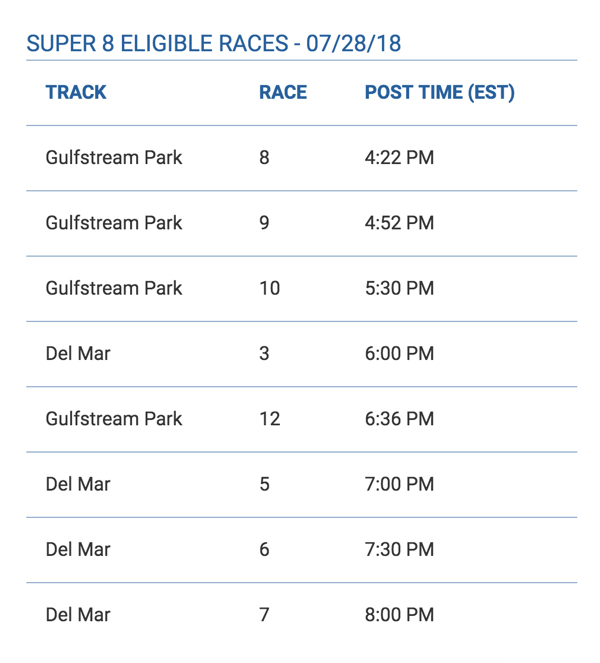Viewport: 600px width, 663px height.
Task: Click the Super 8 Eligible Races heading
Action: [x=213, y=44]
